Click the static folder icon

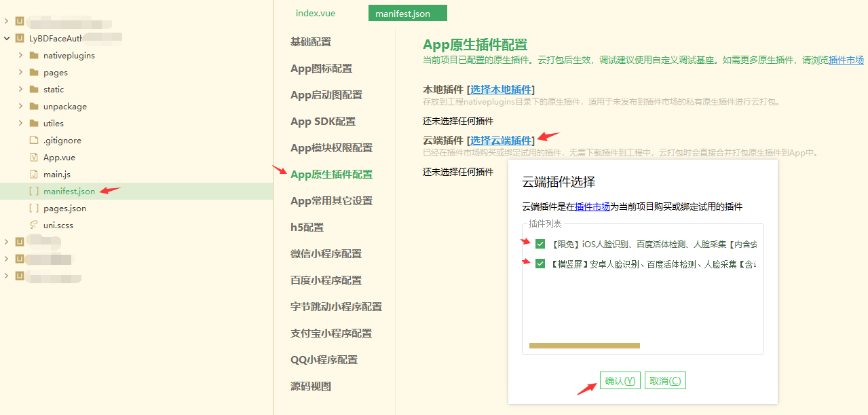[x=33, y=89]
